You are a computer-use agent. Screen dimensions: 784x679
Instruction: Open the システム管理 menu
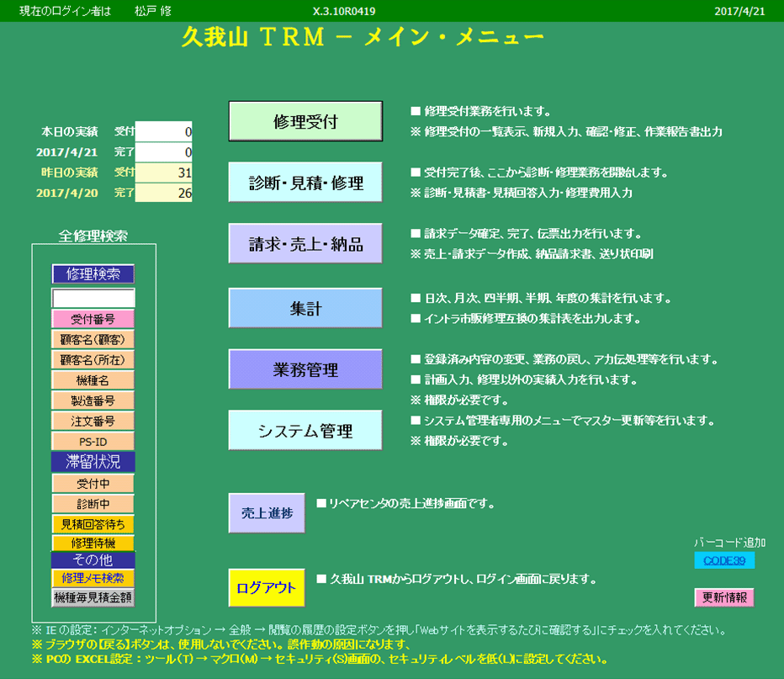[305, 431]
